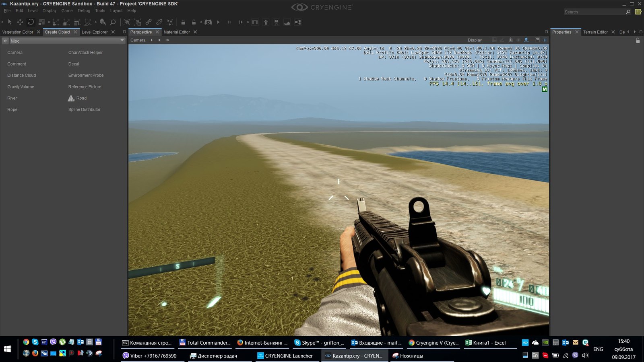Switch to the Terrain Editor tab

coord(595,32)
